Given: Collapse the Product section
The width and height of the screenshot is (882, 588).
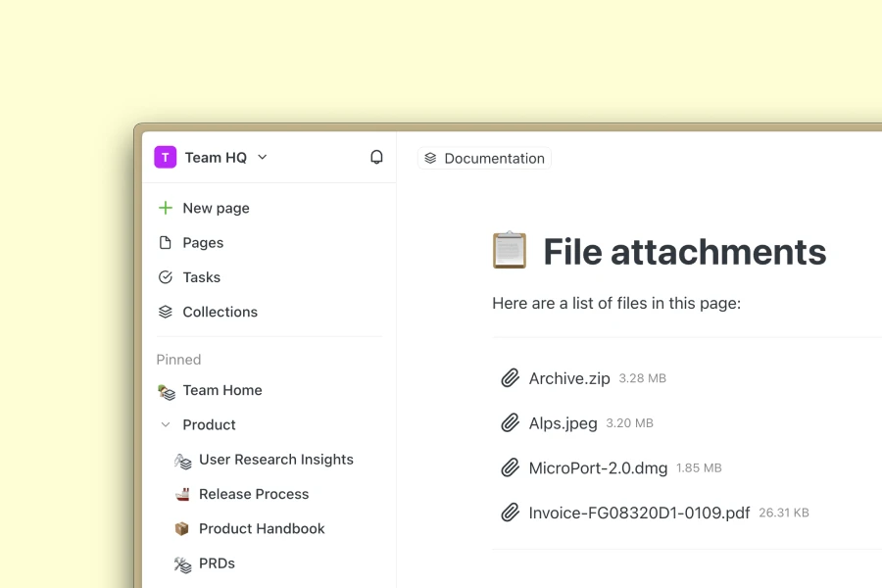Looking at the screenshot, I should click(165, 424).
